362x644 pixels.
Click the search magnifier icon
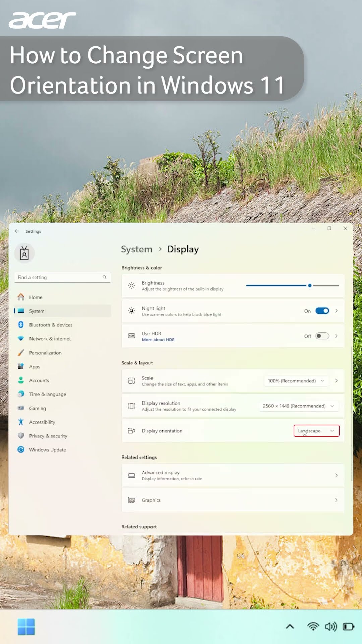[105, 277]
